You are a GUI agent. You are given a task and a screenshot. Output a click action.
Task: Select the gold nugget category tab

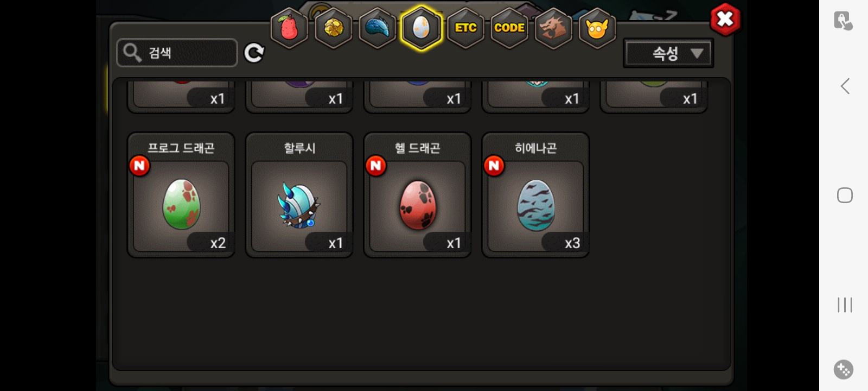point(333,28)
